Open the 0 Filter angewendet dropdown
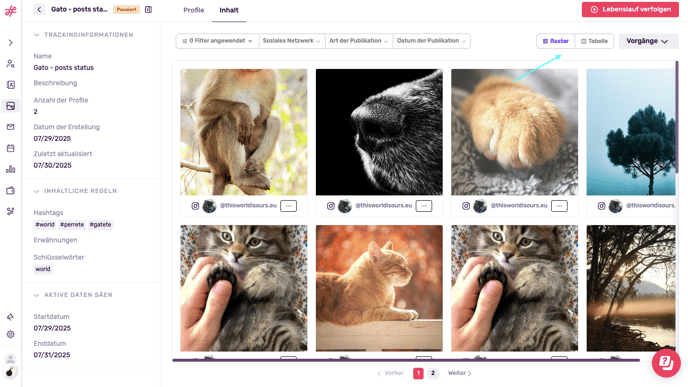The width and height of the screenshot is (688, 387). click(217, 41)
